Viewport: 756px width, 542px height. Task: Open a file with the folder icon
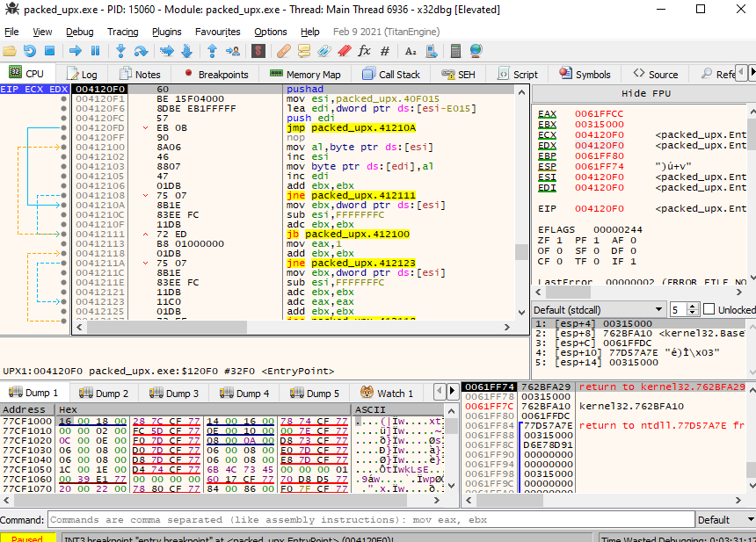point(10,51)
